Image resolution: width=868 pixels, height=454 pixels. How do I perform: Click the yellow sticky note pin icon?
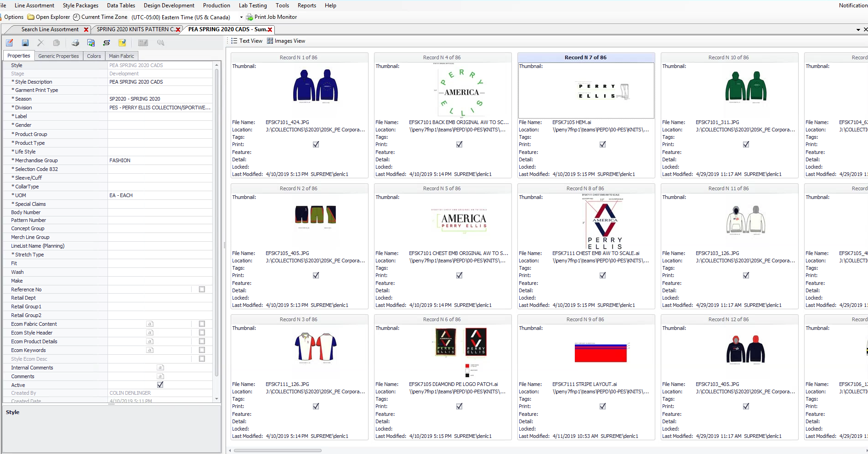coord(122,43)
